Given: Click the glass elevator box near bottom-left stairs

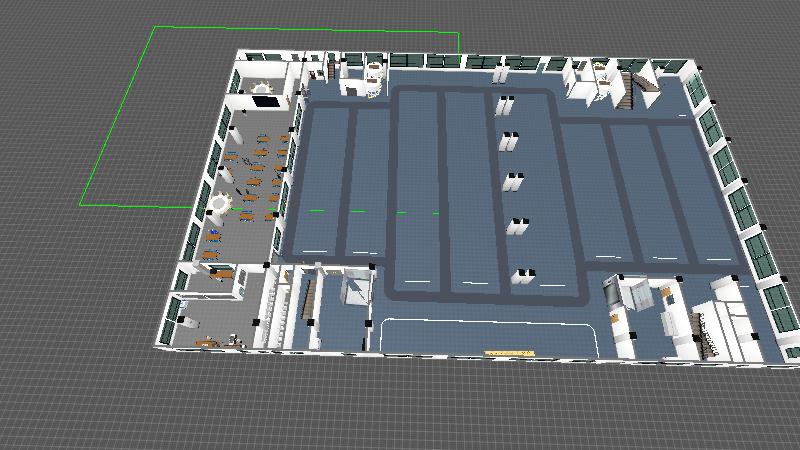Looking at the screenshot, I should [356, 289].
